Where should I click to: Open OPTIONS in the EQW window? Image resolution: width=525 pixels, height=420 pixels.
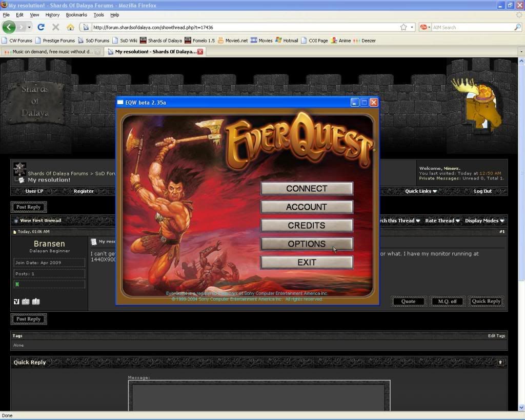click(x=307, y=244)
